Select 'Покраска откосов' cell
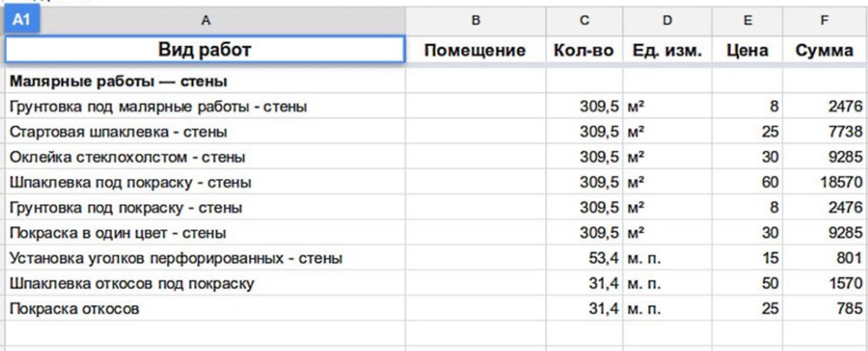Screen dimensions: 868x351 coord(205,308)
